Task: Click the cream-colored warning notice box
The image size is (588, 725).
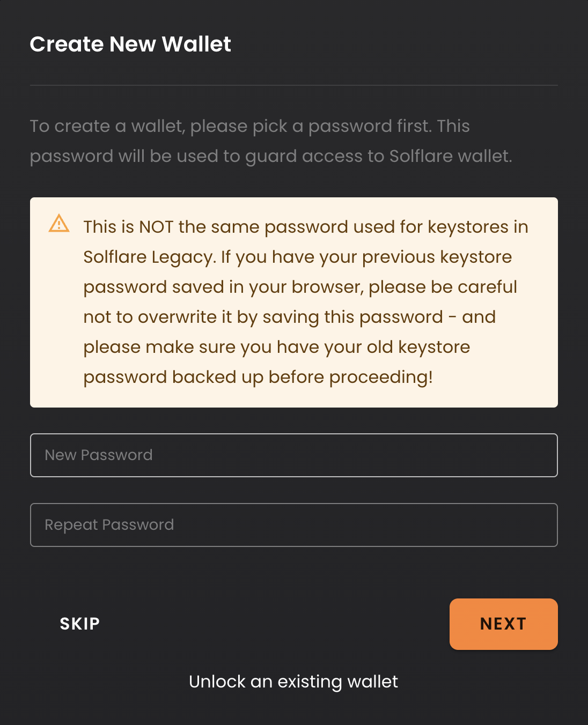Action: coord(294,302)
